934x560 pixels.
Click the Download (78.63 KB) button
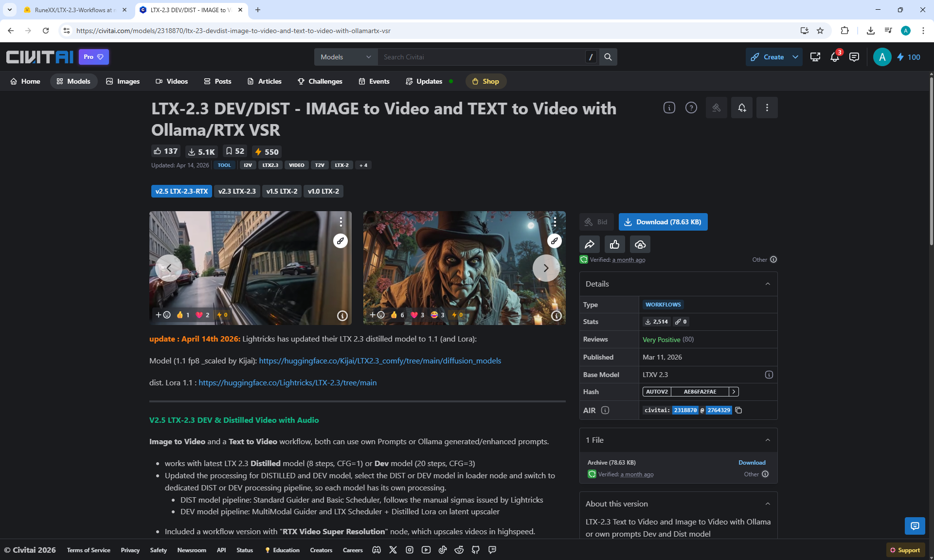tap(663, 222)
